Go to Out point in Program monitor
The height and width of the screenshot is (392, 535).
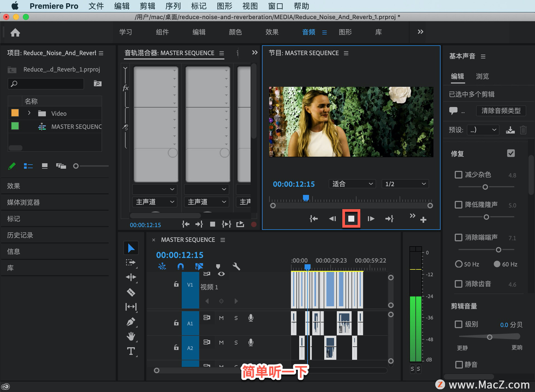(x=389, y=219)
